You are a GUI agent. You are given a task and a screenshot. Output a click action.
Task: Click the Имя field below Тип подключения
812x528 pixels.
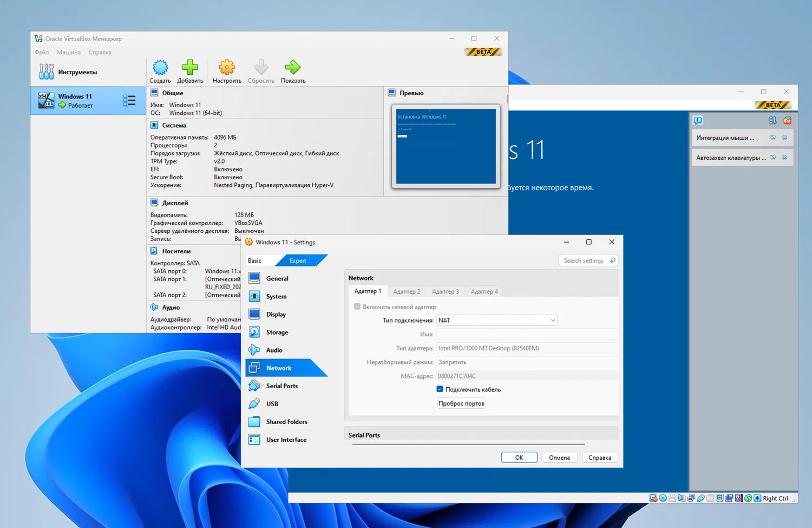[527, 334]
